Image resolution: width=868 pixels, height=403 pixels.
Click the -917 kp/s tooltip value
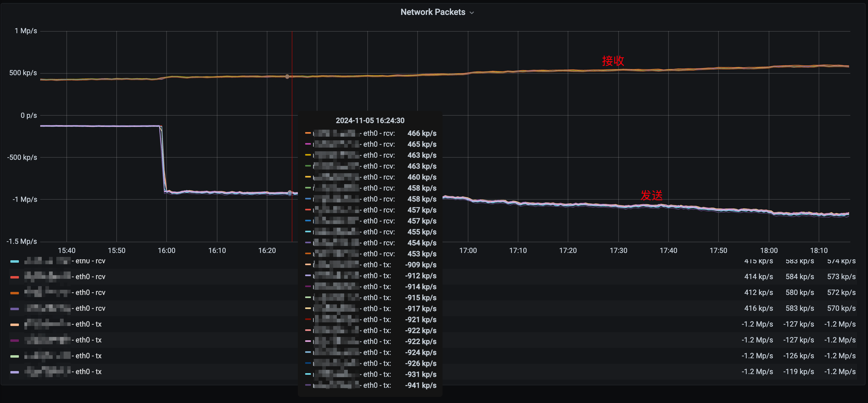(421, 308)
